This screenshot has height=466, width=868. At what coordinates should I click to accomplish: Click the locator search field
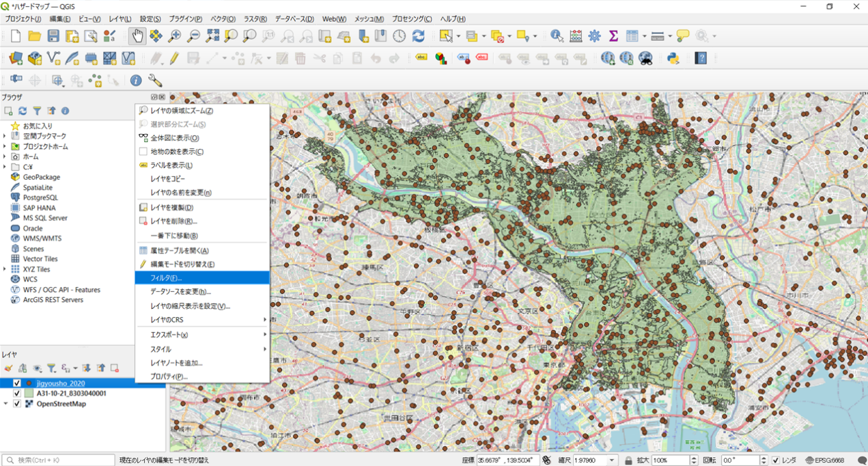point(58,461)
